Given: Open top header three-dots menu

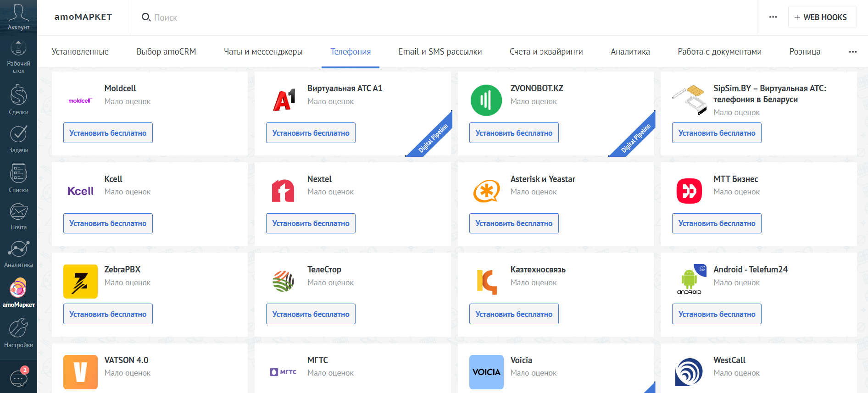Looking at the screenshot, I should [x=773, y=17].
